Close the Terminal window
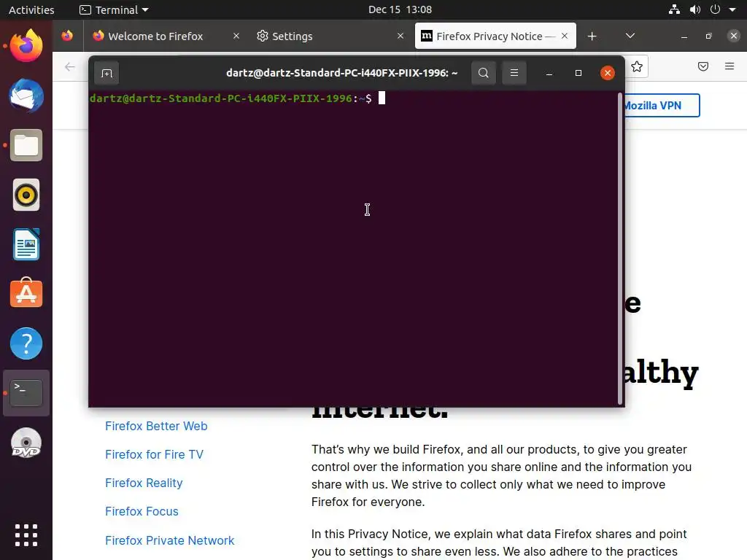Viewport: 747px width, 560px height. tap(608, 73)
